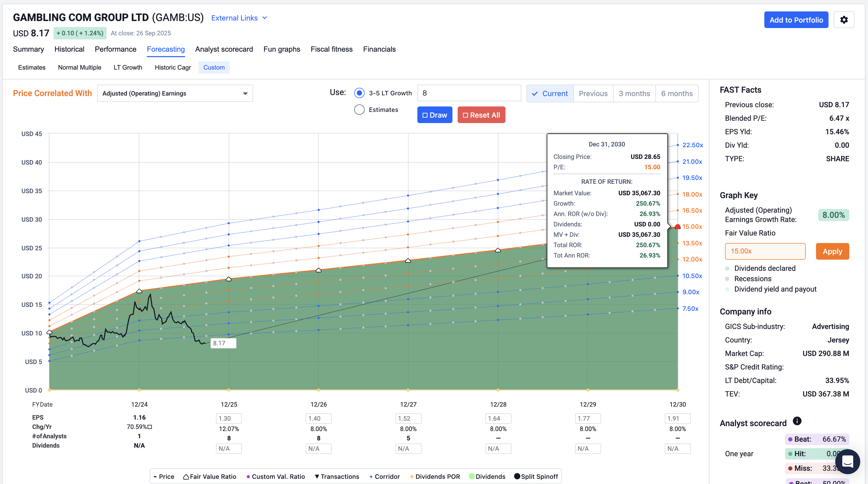Viewport: 868px width, 484px height.
Task: Click the Fair Value triangle marker at 12/28
Action: click(x=498, y=250)
